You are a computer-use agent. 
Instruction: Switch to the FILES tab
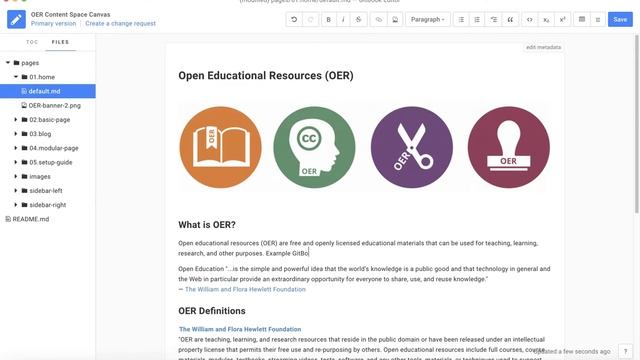(60, 42)
